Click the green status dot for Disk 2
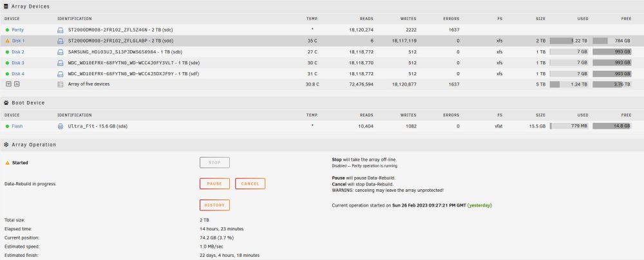Viewport: 644px width, 260px height. [7, 51]
